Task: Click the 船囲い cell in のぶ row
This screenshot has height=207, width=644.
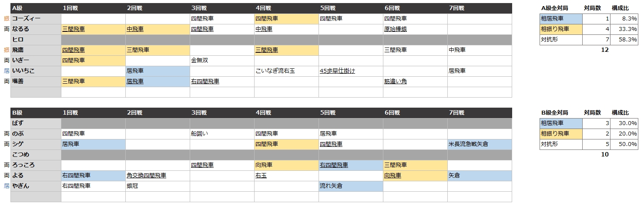Action: [222, 134]
